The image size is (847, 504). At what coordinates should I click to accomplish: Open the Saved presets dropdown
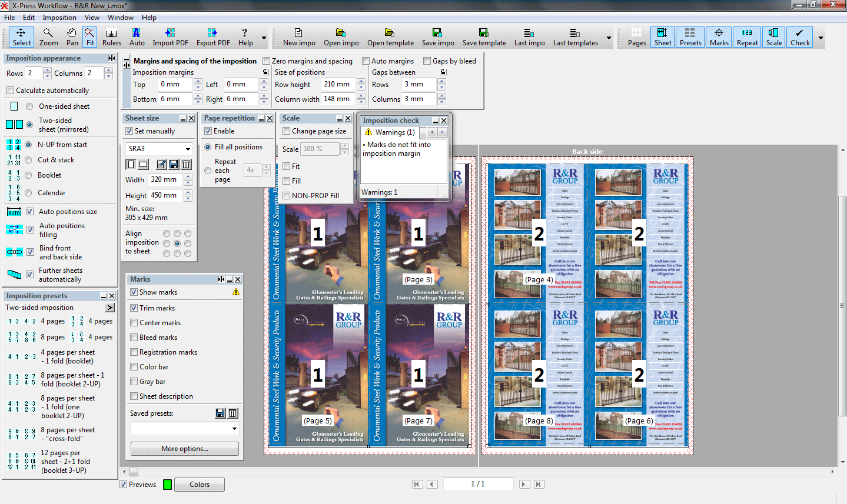pos(234,429)
